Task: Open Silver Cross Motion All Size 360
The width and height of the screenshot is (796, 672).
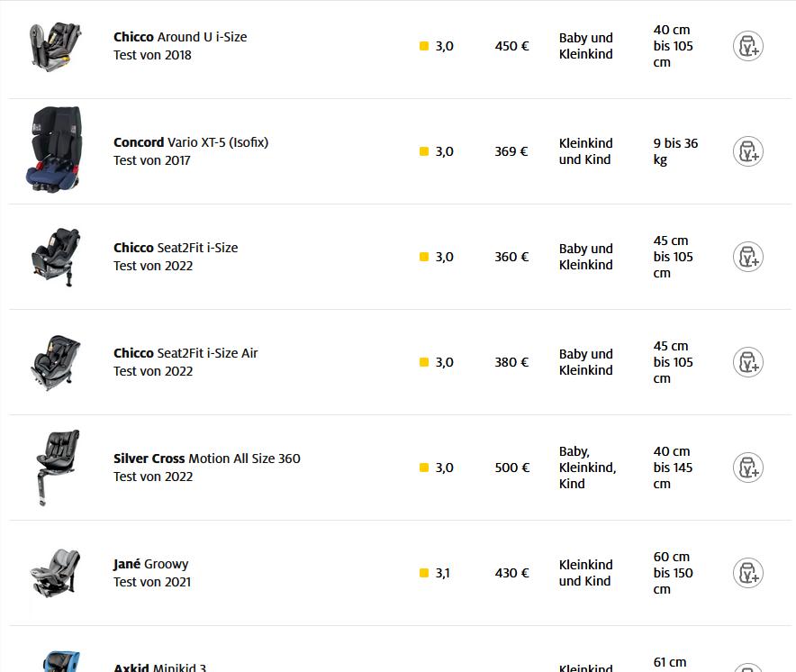Action: pyautogui.click(x=206, y=459)
